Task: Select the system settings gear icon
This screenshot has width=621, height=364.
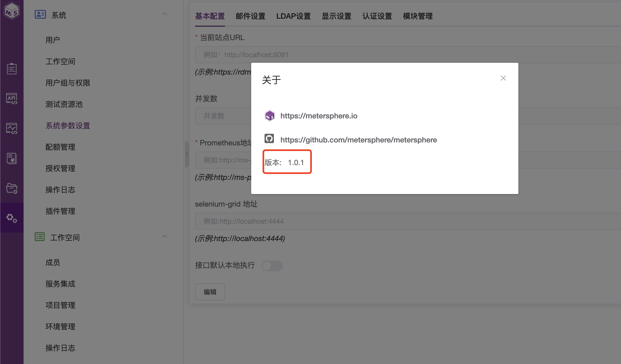Action: [x=12, y=218]
